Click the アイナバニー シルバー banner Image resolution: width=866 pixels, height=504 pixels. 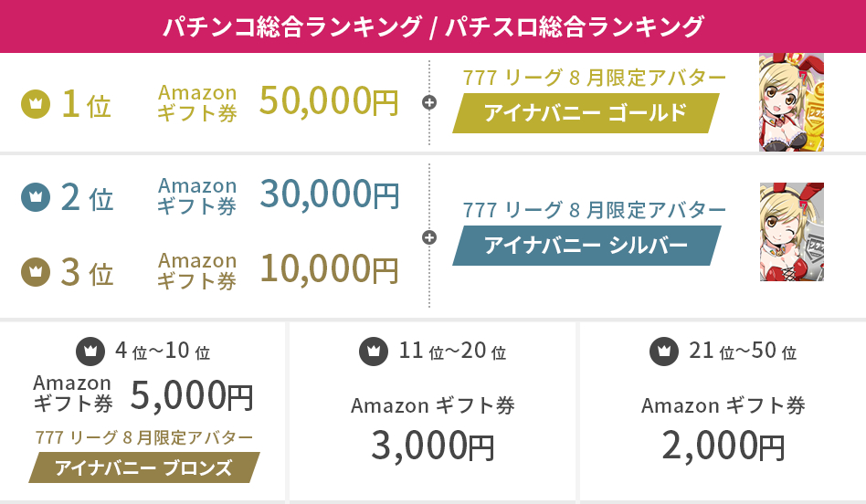[586, 246]
